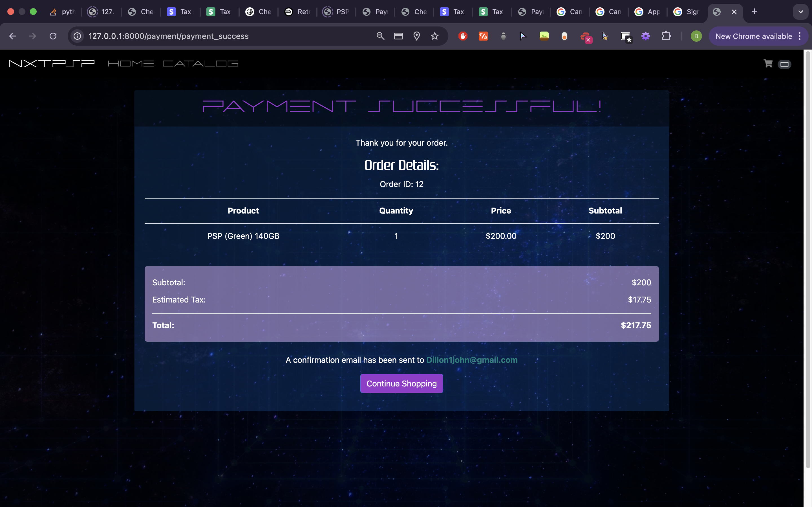Click the zoom magnifier icon in address bar
Viewport: 812px width, 507px height.
[x=380, y=36]
